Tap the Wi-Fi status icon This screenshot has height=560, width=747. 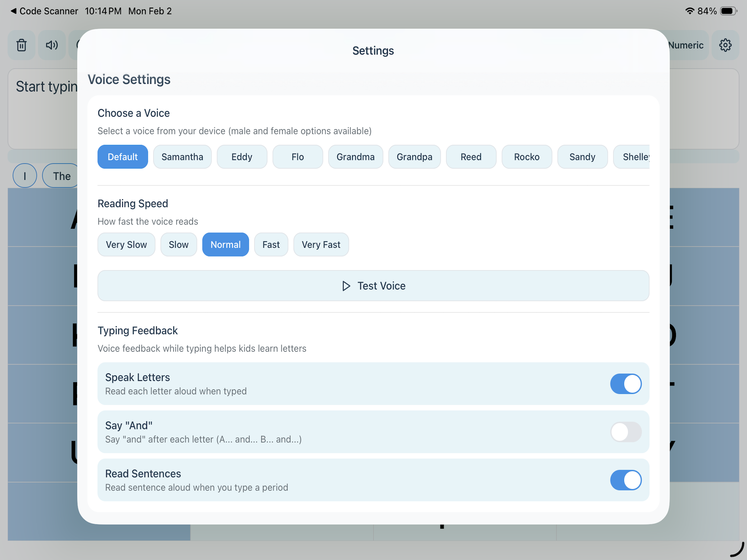coord(689,11)
